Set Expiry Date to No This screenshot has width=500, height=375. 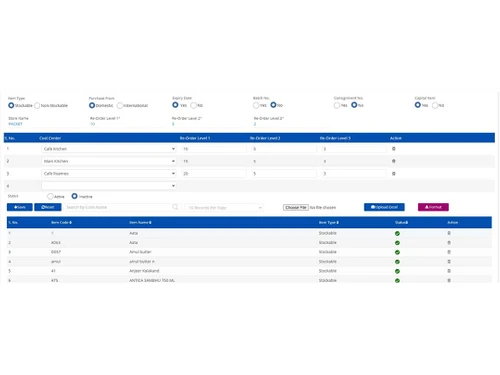pyautogui.click(x=193, y=105)
